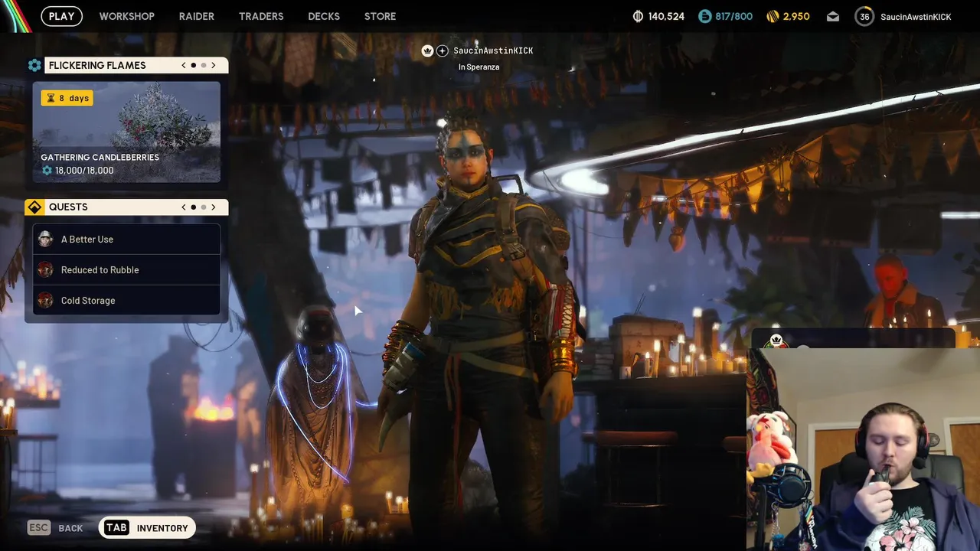Select first Flickering Flames page dot
The width and height of the screenshot is (980, 551).
pos(194,65)
